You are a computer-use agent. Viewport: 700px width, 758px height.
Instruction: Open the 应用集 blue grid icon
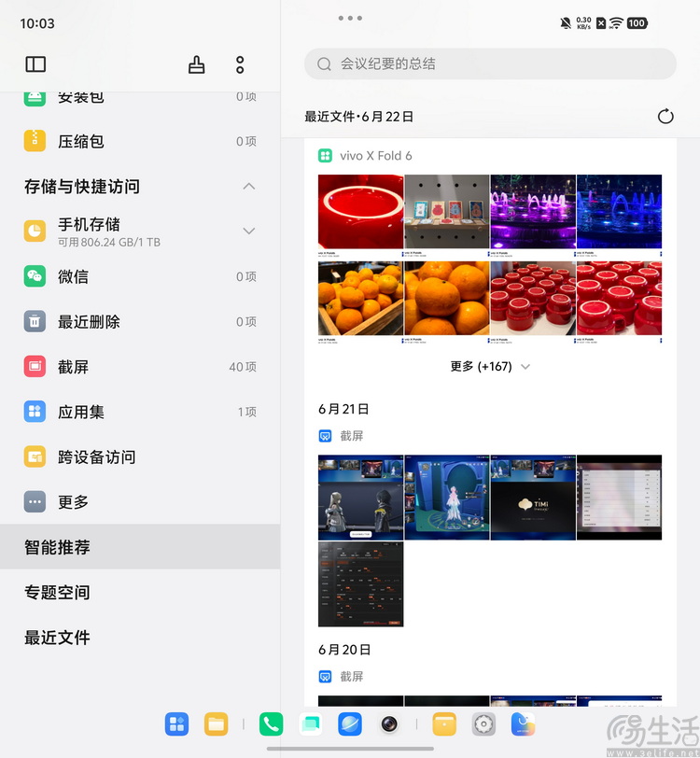click(x=35, y=412)
